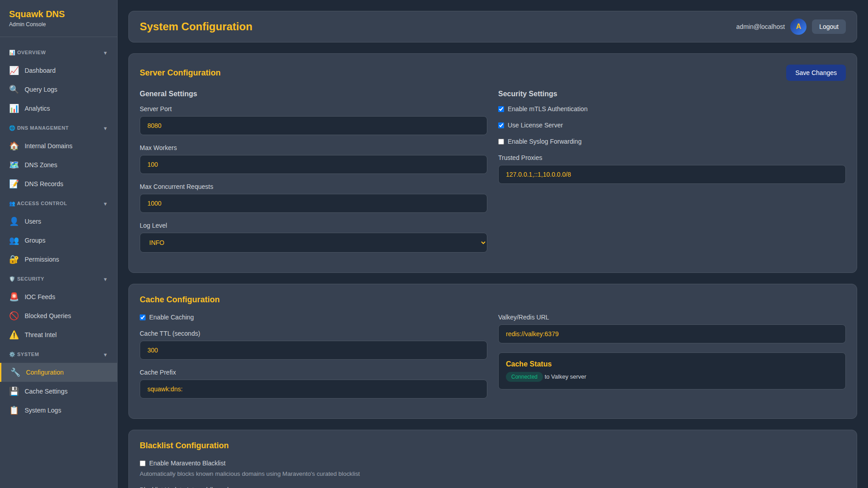Open the Users page
Viewport: 868px width, 488px height.
click(59, 221)
